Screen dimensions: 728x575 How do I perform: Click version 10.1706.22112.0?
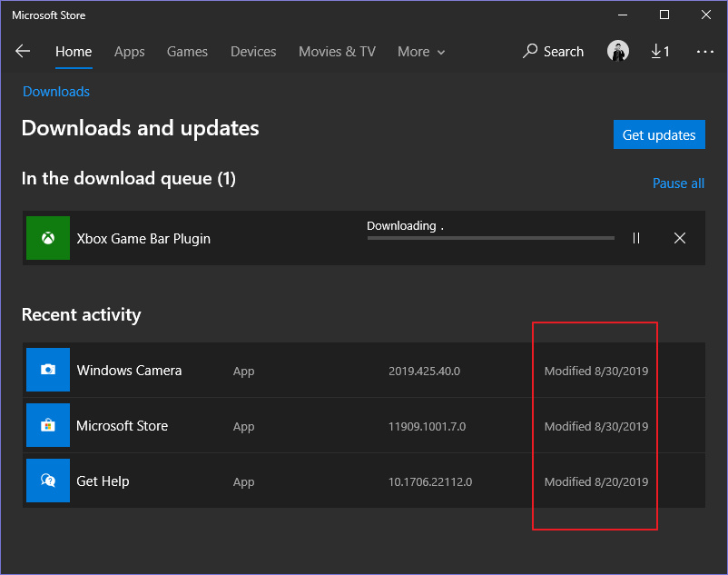(x=430, y=481)
